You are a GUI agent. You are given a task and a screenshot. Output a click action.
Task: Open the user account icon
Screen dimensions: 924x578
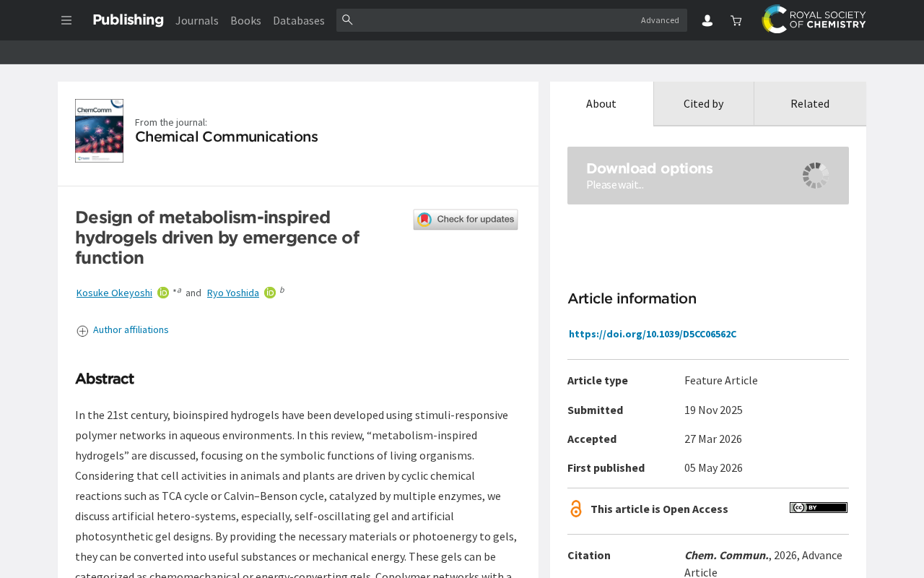[x=707, y=20]
